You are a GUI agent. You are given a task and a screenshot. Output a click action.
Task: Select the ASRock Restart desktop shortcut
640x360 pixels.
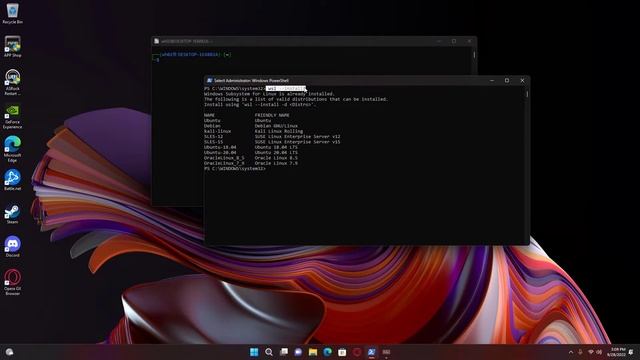click(x=13, y=82)
